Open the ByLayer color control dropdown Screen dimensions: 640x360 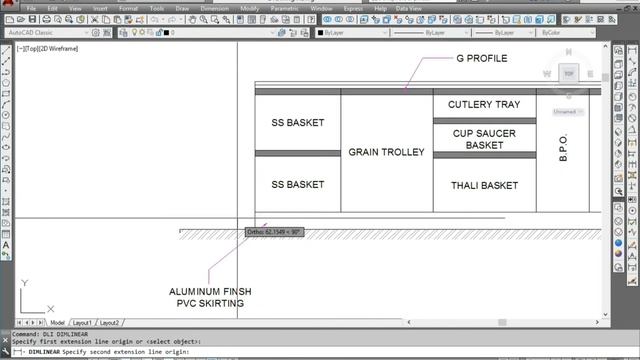coord(352,33)
